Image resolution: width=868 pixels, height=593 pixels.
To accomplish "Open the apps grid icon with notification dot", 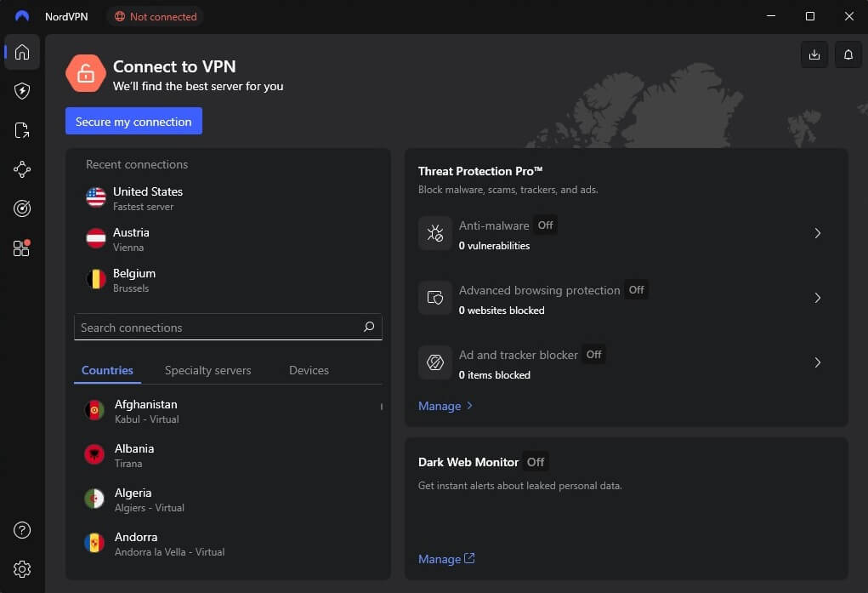I will pos(21,248).
